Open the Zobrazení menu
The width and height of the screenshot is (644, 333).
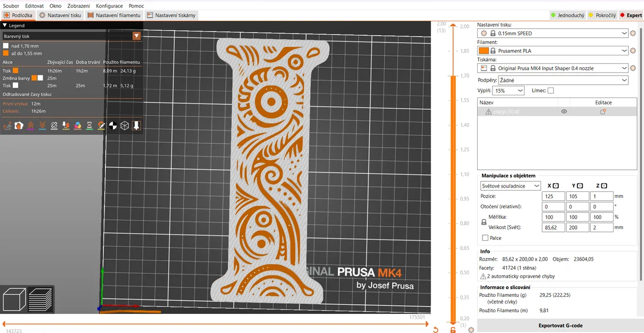[79, 6]
